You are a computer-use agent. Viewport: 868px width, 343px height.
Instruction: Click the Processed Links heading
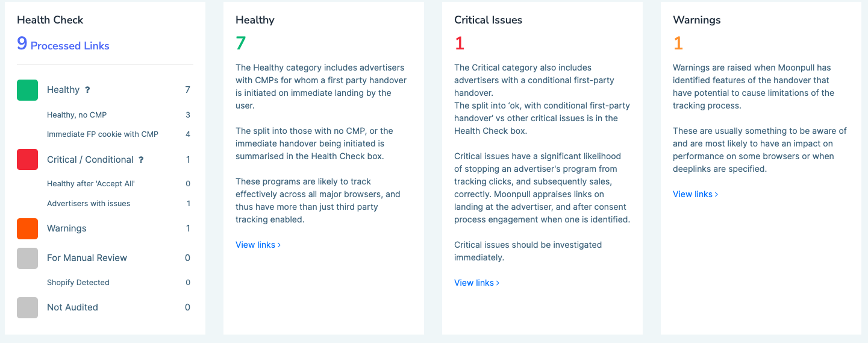(x=70, y=46)
